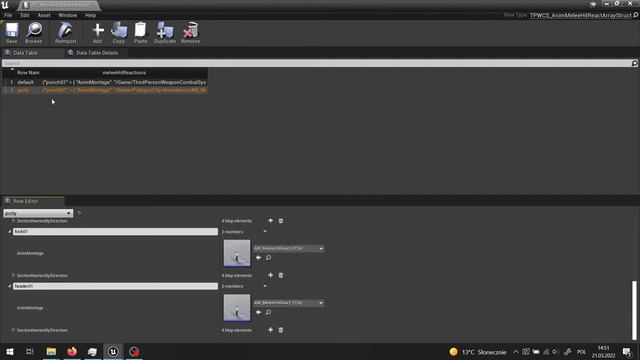
Task: Open kick01 AnimMontage asset picker dropdown
Action: pos(289,248)
